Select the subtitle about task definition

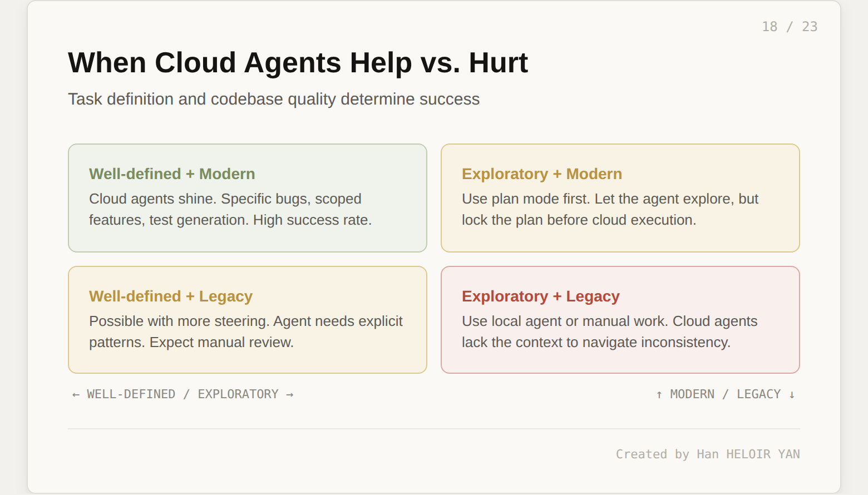click(273, 99)
